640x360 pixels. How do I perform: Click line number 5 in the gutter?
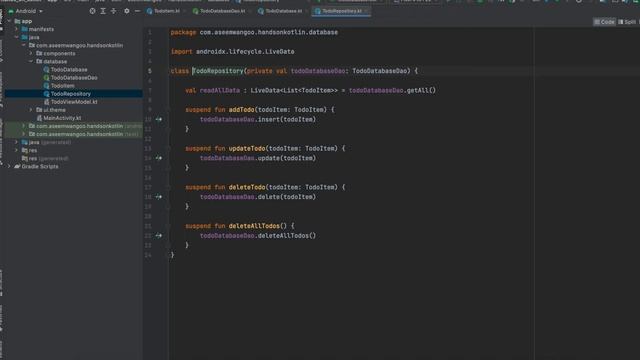click(149, 71)
